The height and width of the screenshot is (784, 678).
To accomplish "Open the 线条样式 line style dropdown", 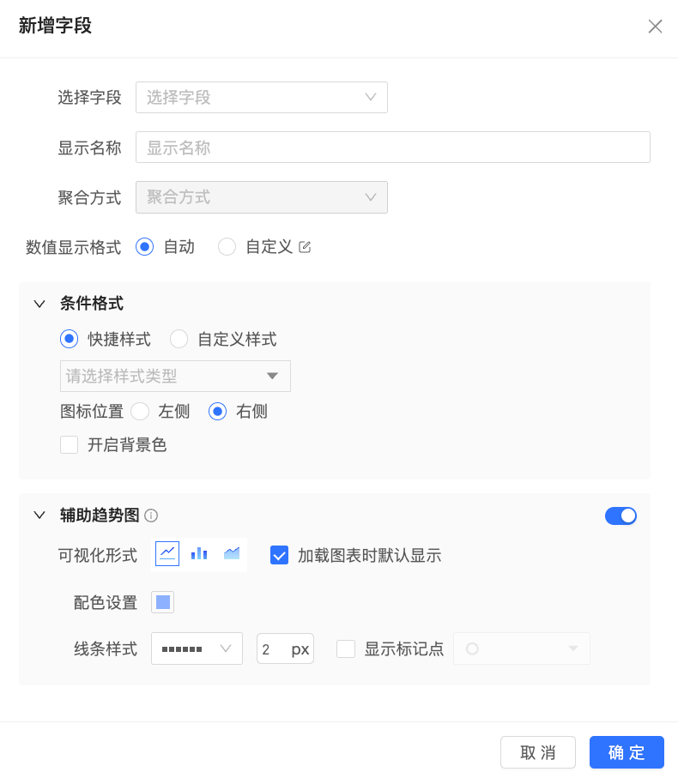I will pos(197,648).
